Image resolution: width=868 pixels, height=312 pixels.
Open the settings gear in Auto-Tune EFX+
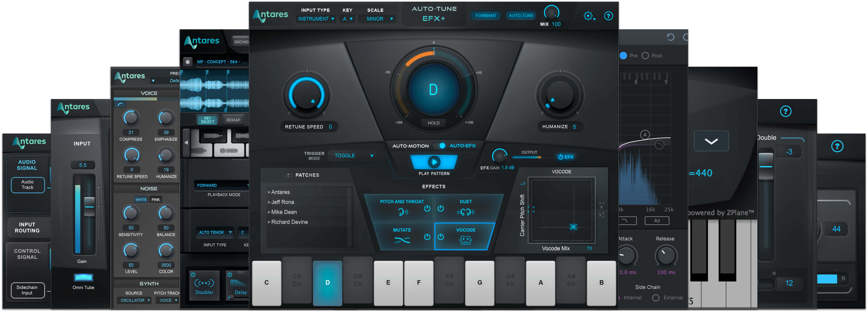tap(589, 16)
